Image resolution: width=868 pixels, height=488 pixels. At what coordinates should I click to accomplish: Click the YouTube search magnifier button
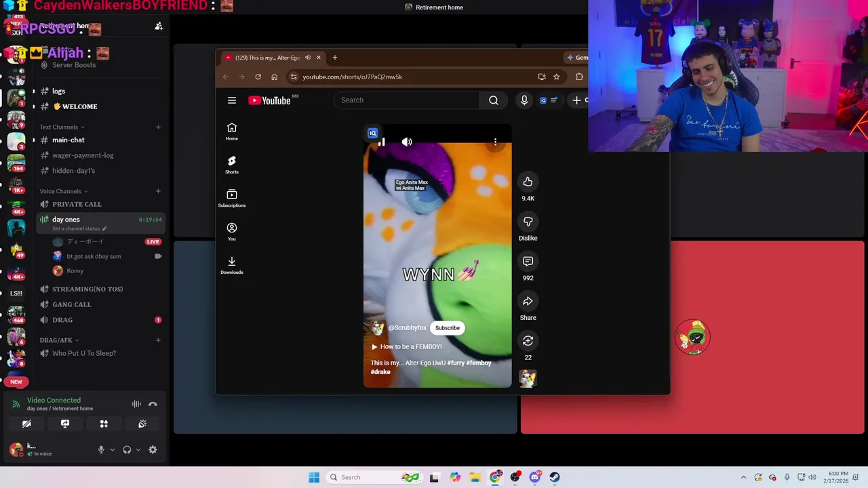click(x=494, y=100)
